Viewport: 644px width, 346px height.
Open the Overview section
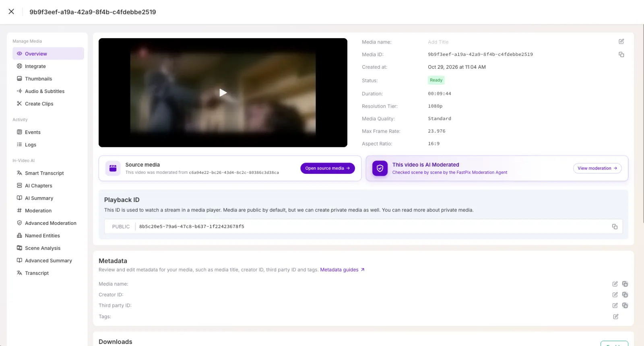[48, 54]
